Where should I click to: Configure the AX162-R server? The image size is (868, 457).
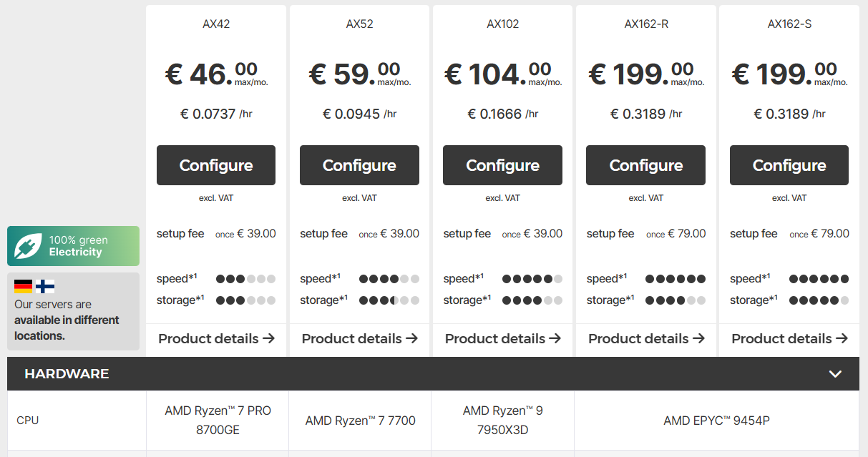[x=645, y=165]
